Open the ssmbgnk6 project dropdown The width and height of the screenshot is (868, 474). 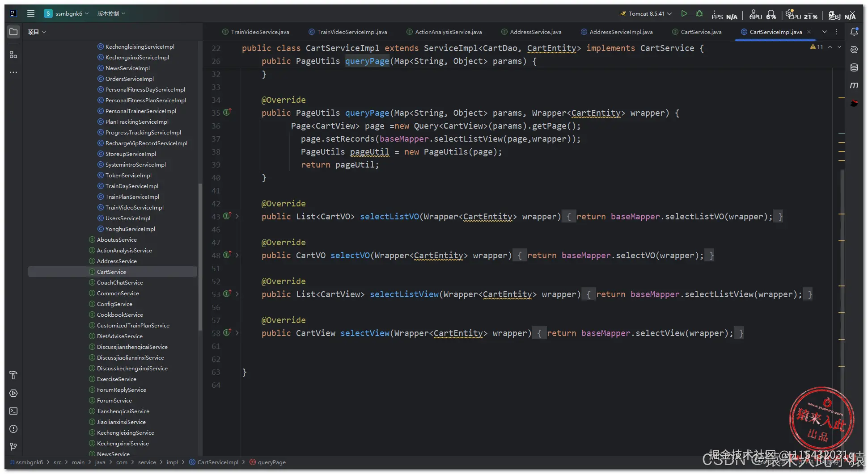point(67,13)
